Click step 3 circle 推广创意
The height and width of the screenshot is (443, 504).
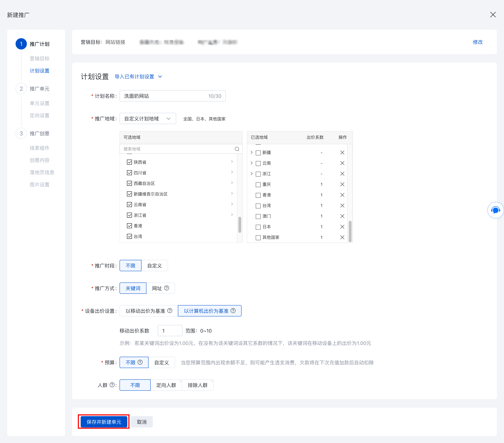point(21,133)
